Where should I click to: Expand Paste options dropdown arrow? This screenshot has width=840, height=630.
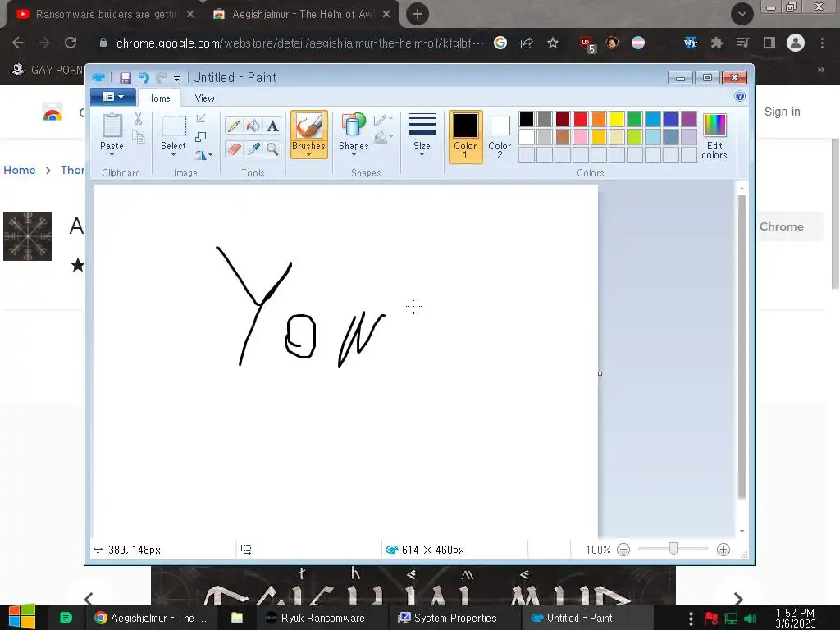(x=112, y=155)
